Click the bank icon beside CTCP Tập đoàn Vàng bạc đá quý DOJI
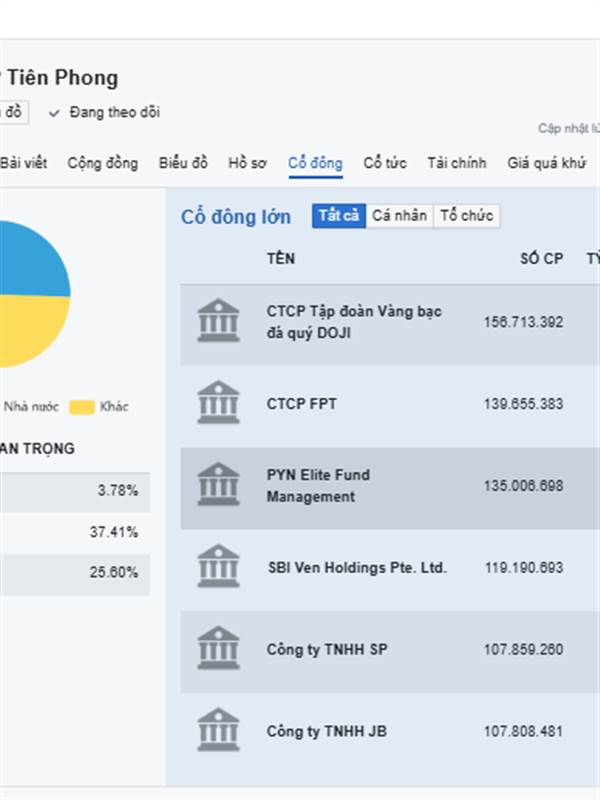The height and width of the screenshot is (800, 600). (218, 320)
